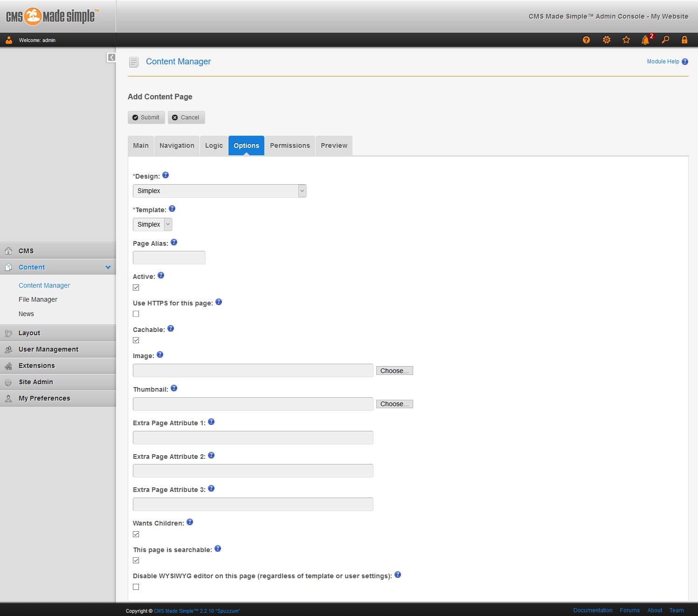Open News in sidebar
Viewport: 698px width, 616px height.
pyautogui.click(x=26, y=314)
